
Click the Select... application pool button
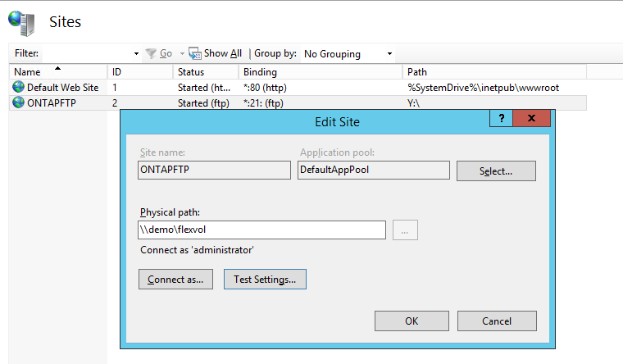pos(496,171)
